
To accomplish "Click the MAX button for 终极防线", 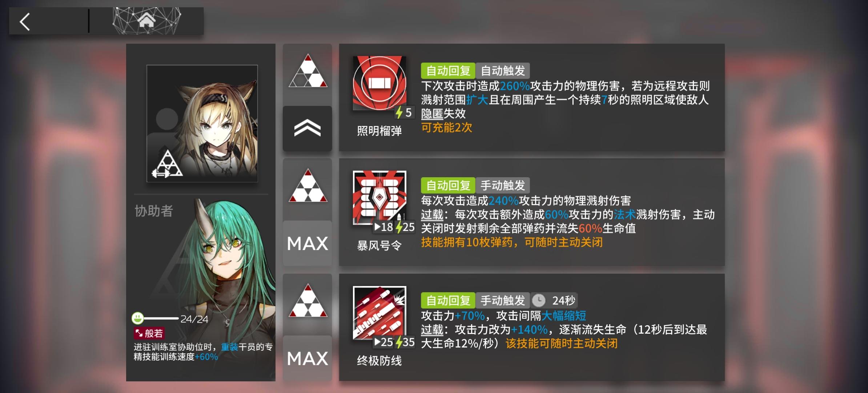I will click(308, 358).
